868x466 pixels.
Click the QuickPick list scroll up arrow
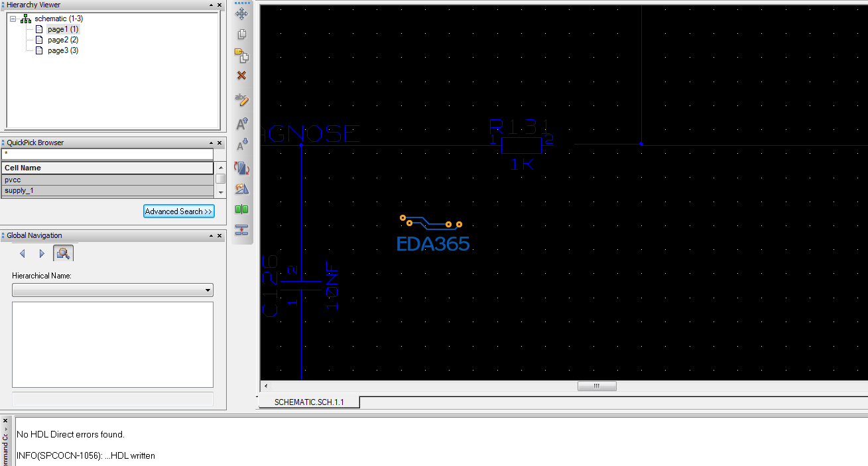tap(220, 168)
